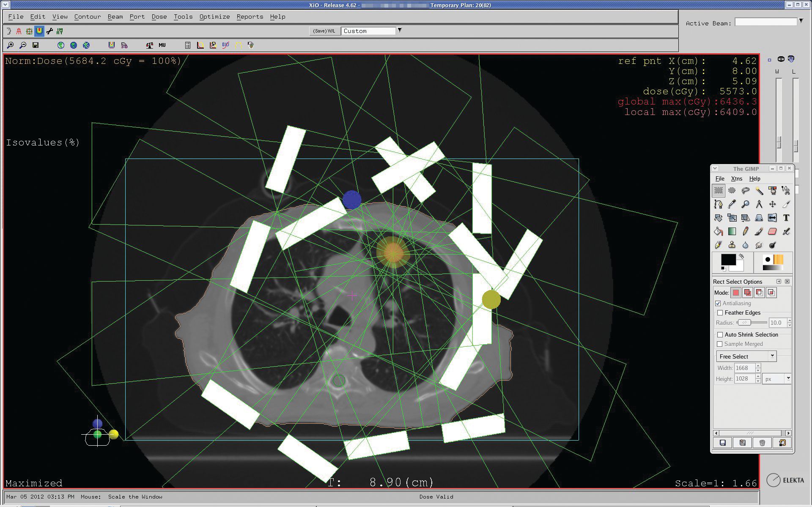Adjust the Feather Radius slider handle
812x507 pixels.
745,323
